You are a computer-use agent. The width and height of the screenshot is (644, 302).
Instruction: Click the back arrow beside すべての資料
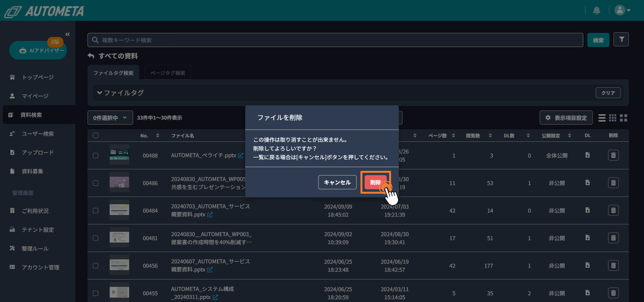pyautogui.click(x=91, y=56)
